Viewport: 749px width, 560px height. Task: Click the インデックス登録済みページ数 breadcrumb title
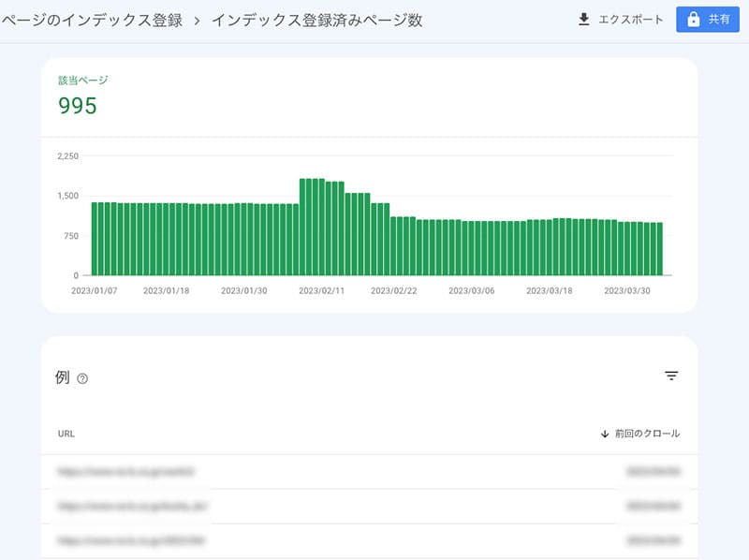point(317,20)
